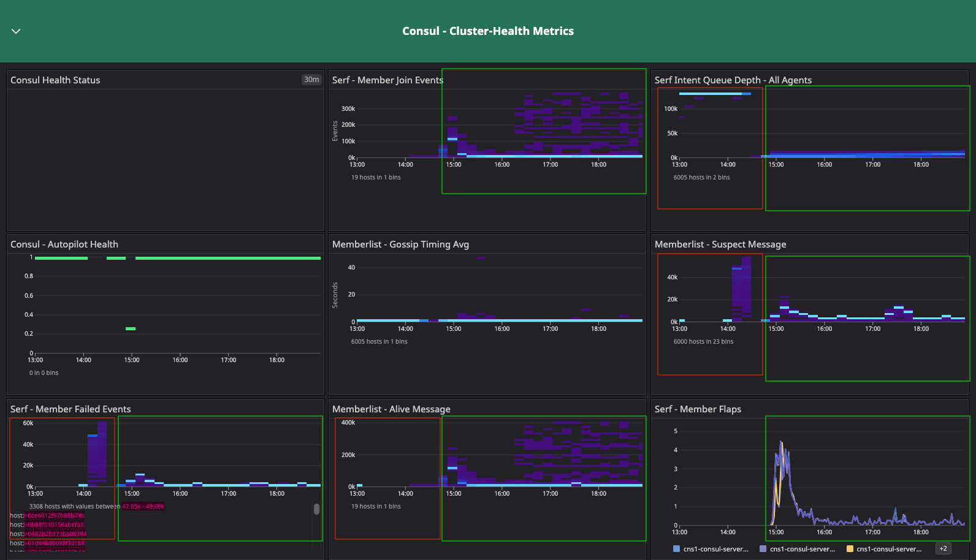Click the blue legend swatch in Member Flaps

tap(677, 549)
